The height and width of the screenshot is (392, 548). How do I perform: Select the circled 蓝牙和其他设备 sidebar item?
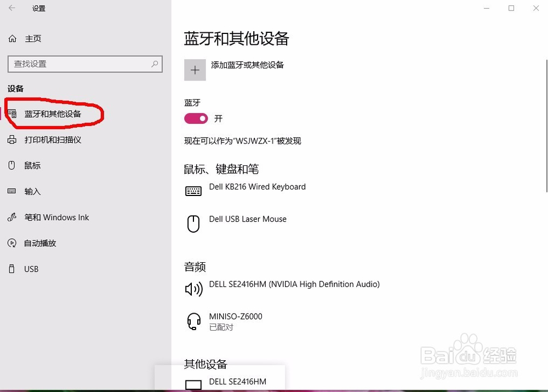pos(53,114)
